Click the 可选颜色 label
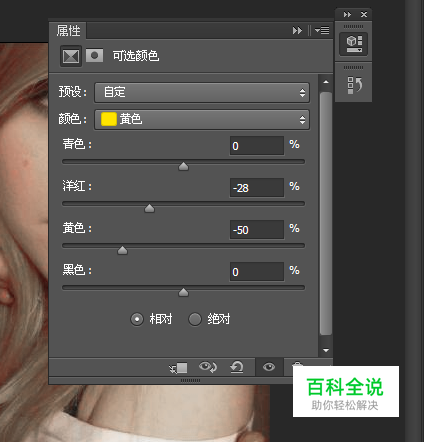The height and width of the screenshot is (442, 424). pyautogui.click(x=136, y=56)
